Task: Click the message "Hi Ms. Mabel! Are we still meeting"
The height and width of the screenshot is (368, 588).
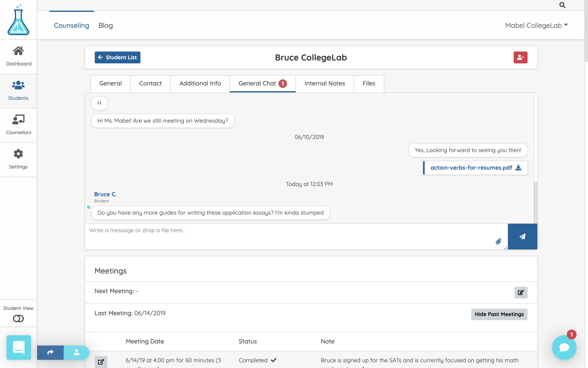Action: pos(163,121)
